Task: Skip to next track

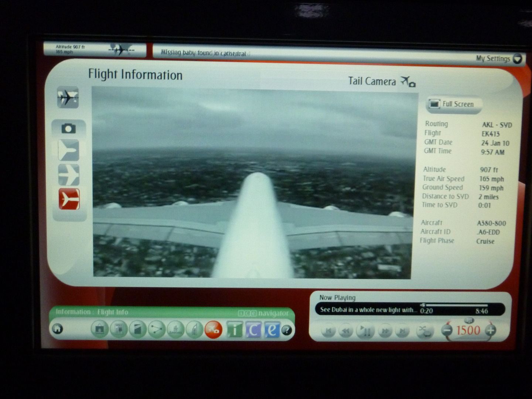Action: coord(402,331)
